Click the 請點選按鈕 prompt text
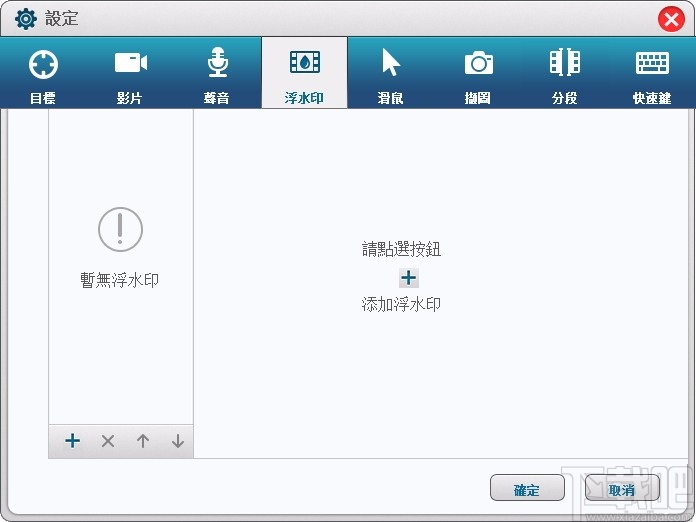Viewport: 696px width, 522px height. [401, 249]
